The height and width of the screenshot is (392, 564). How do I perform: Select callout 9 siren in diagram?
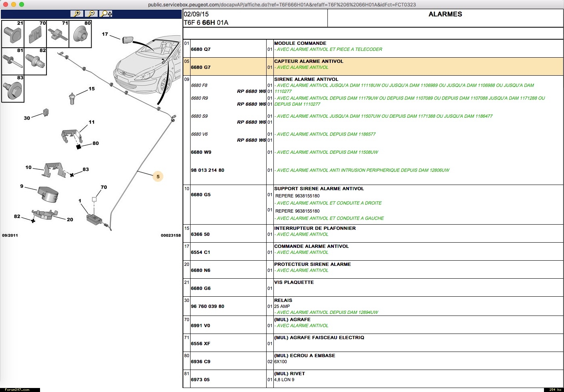click(x=22, y=187)
